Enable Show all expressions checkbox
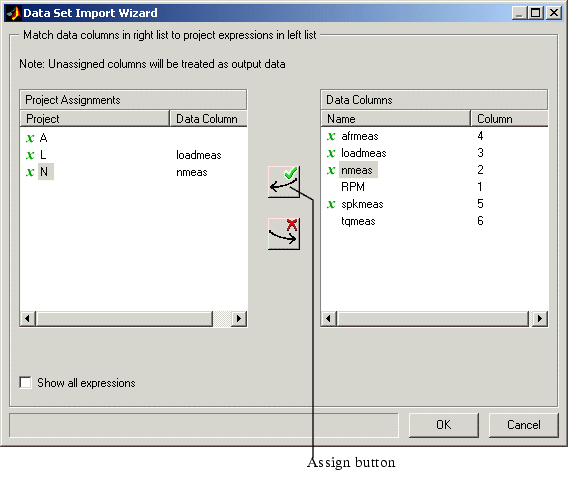Image resolution: width=568 pixels, height=495 pixels. (25, 383)
